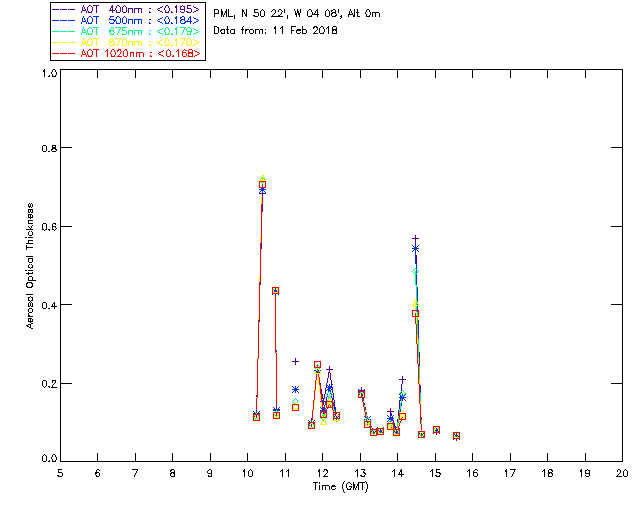Click the 0.0 y-axis tick label
Screen dimensions: 640x512
49,459
